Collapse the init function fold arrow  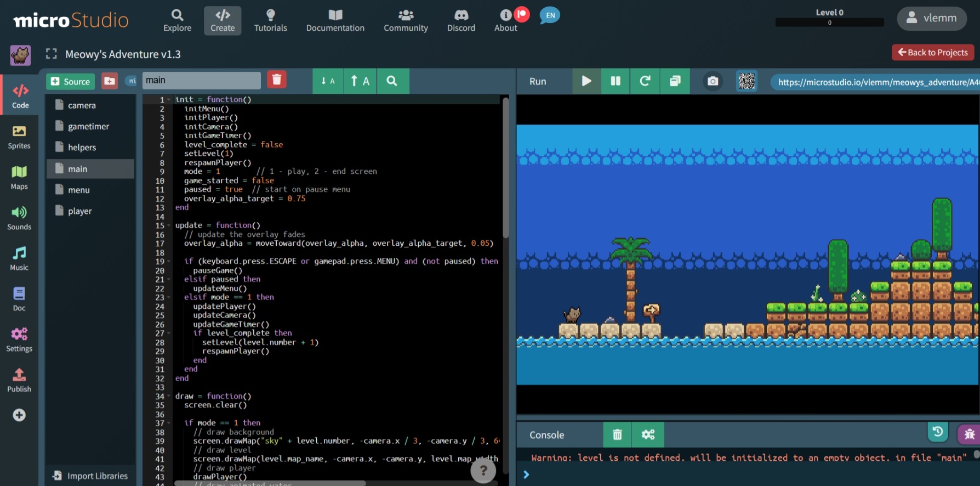tap(169, 100)
